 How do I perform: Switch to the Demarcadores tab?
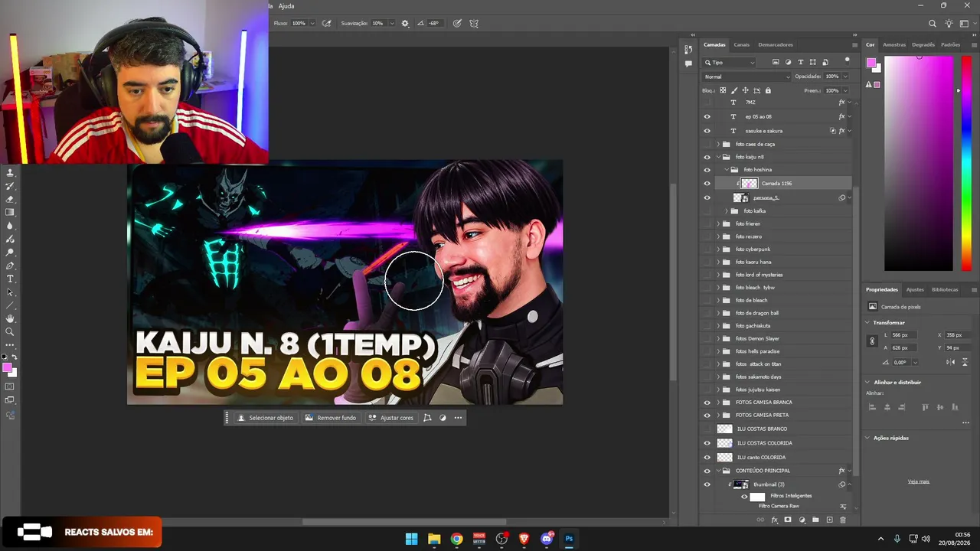point(776,44)
